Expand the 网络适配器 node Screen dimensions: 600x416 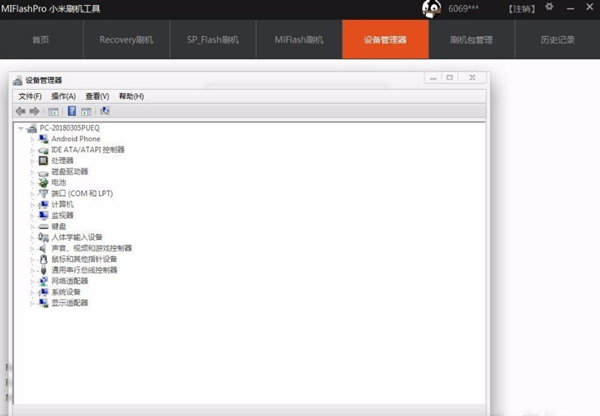(x=33, y=282)
